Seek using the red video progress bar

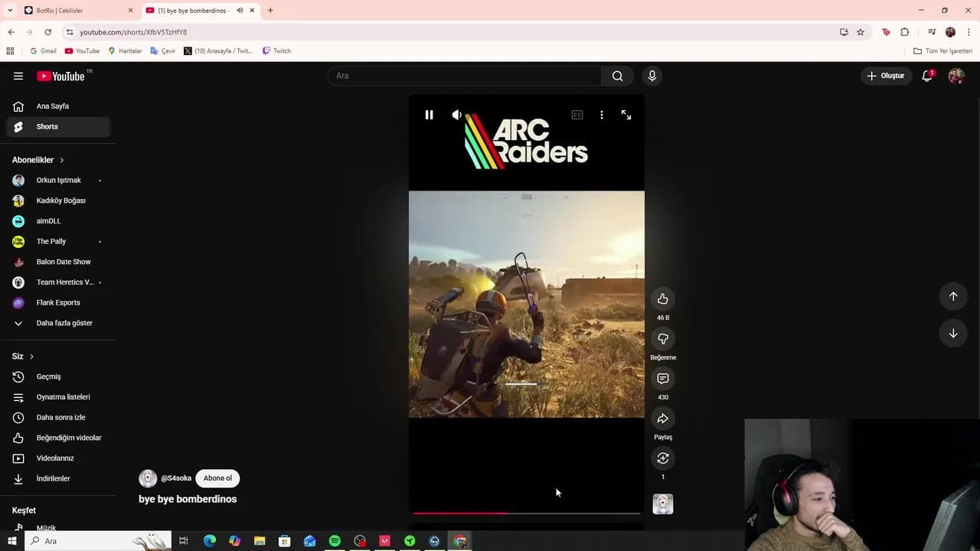tap(527, 514)
